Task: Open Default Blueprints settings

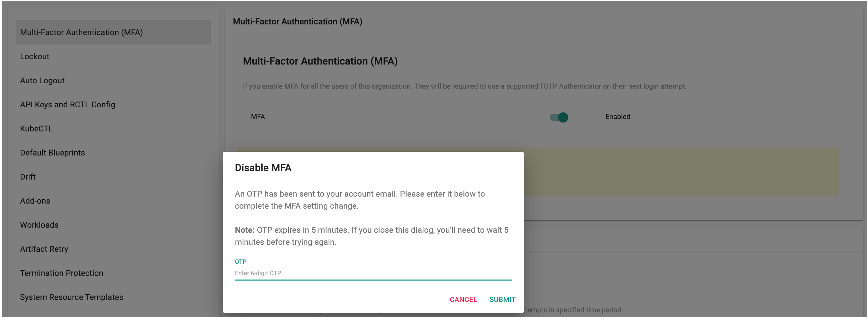Action: tap(52, 153)
